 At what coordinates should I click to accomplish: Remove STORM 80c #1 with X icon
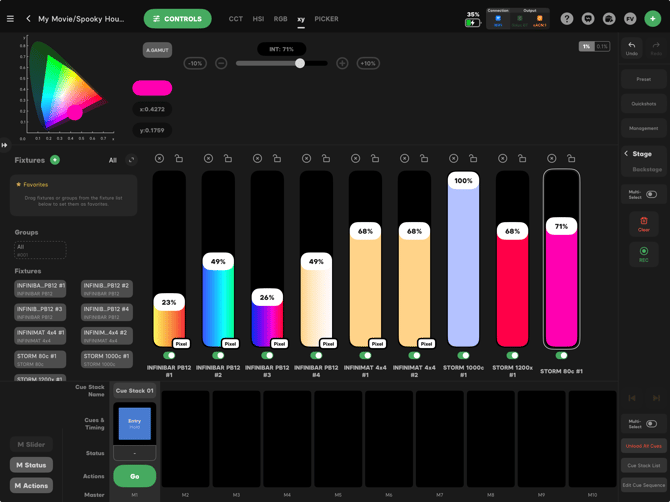pyautogui.click(x=552, y=159)
